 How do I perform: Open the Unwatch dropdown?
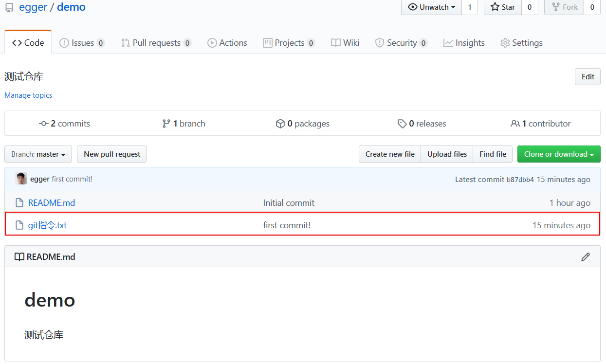431,7
